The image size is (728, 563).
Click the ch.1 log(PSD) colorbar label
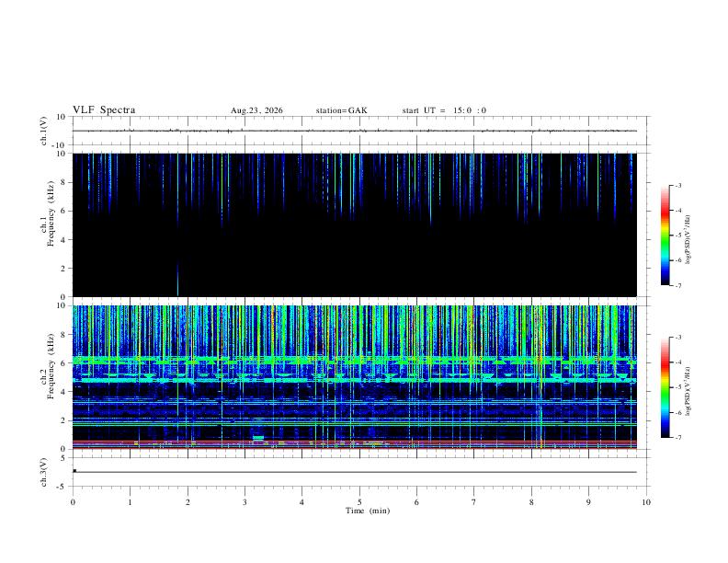(688, 239)
